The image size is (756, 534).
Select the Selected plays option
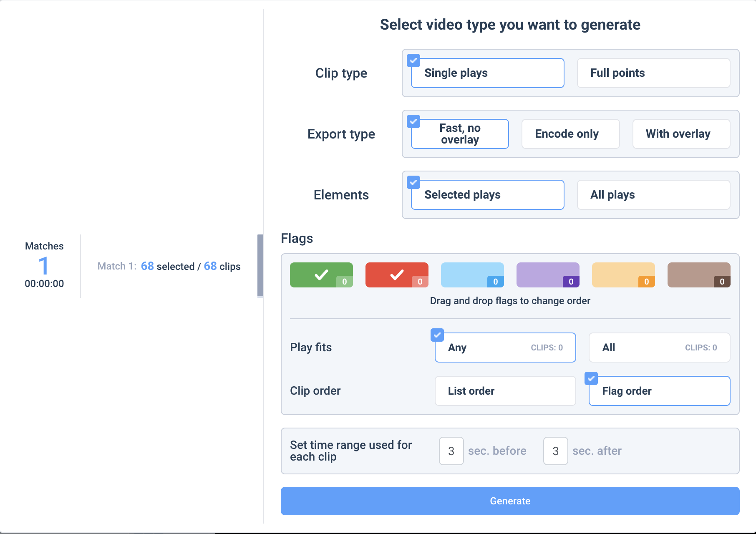click(487, 195)
